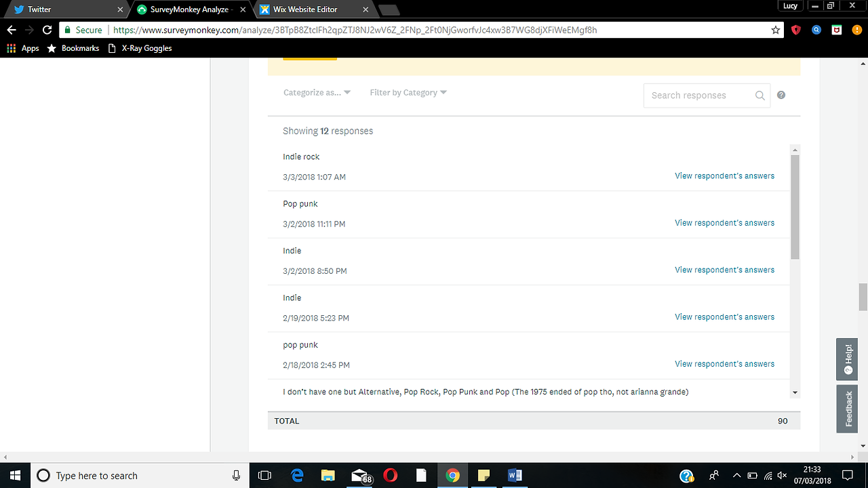View respondent's answers for 2/19/2018 5:23 PM

pos(724,317)
